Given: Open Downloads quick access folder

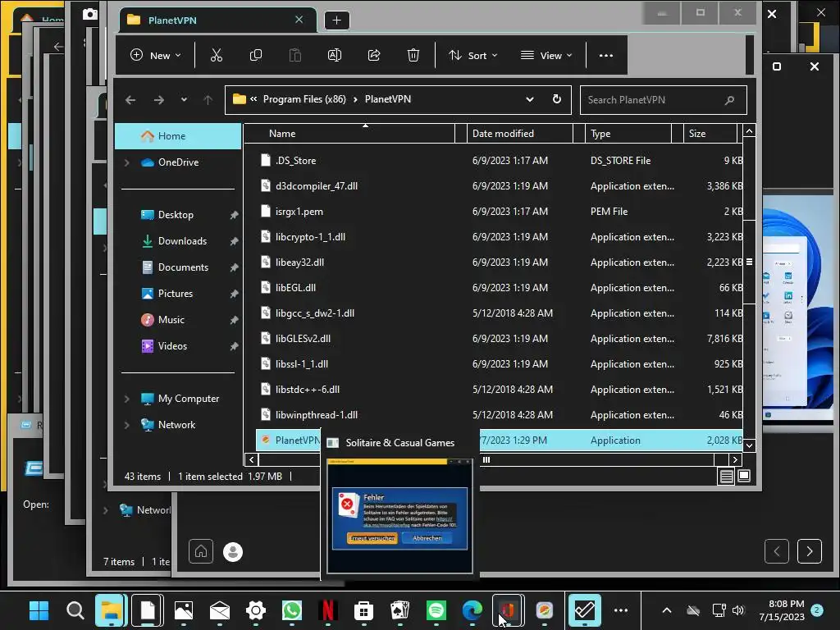Looking at the screenshot, I should (x=182, y=241).
